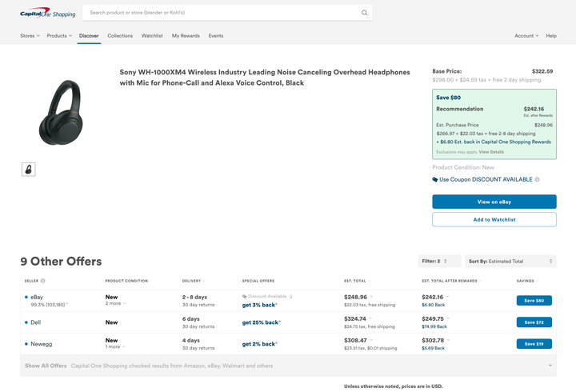Select the eBay seller name

tap(37, 297)
